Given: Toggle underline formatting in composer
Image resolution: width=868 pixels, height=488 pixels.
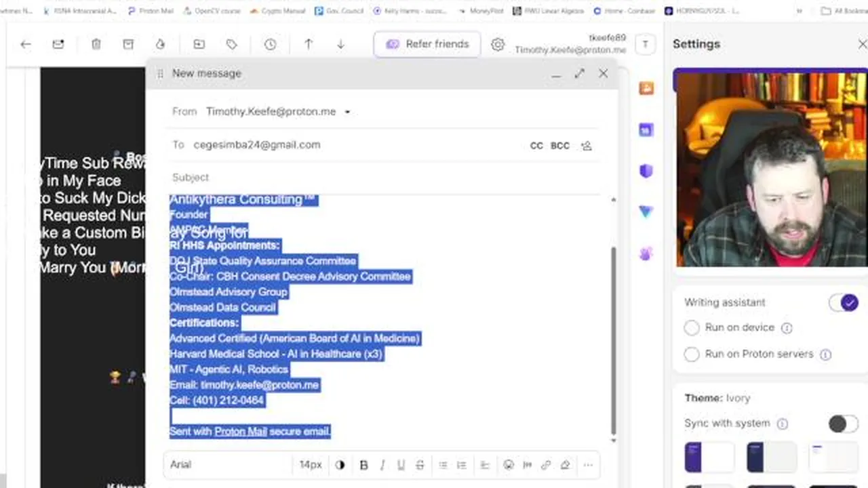Looking at the screenshot, I should coord(401,465).
